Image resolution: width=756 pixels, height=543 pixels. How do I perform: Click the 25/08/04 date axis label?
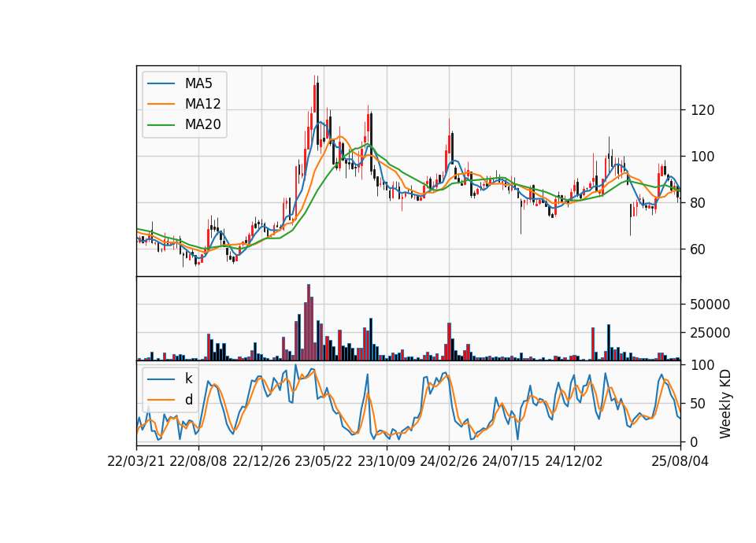[x=680, y=461]
